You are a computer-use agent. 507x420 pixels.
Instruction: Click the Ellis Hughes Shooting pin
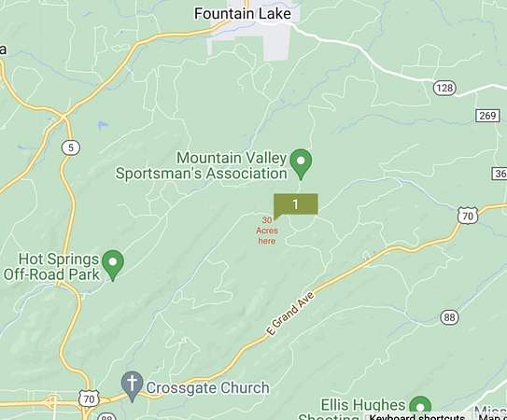point(420,408)
